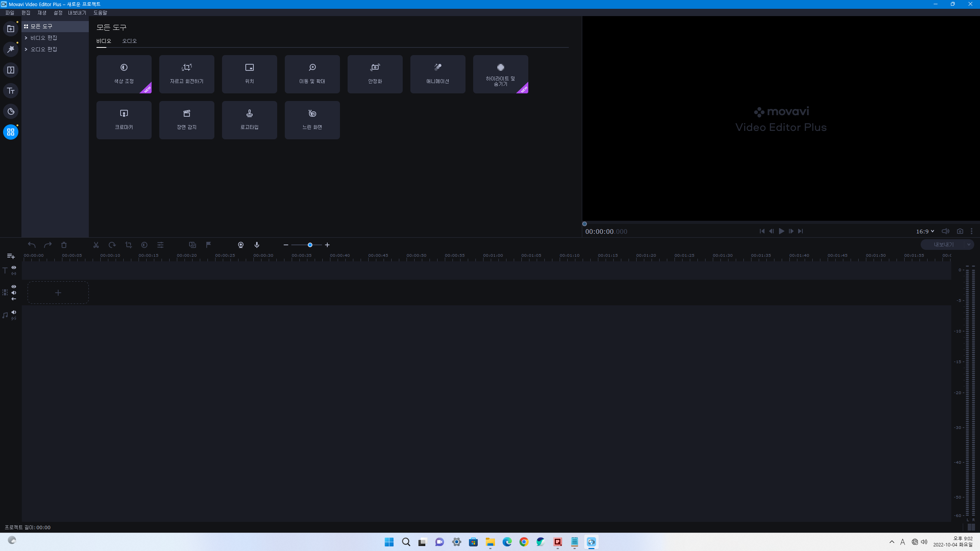Screen dimensions: 980x551
Task: Switch to the 오디오 tab
Action: [129, 41]
